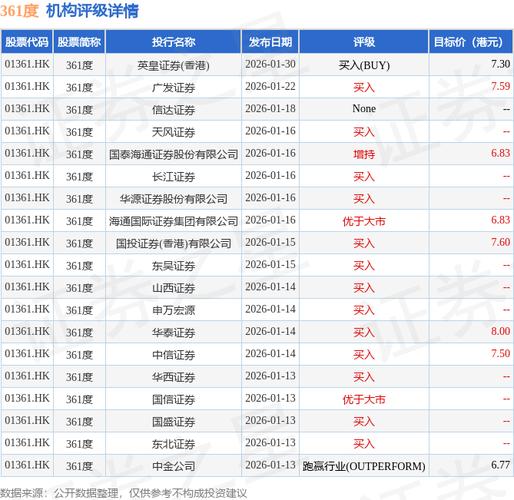
Task: Click the 投行名称 column header
Action: [x=173, y=42]
